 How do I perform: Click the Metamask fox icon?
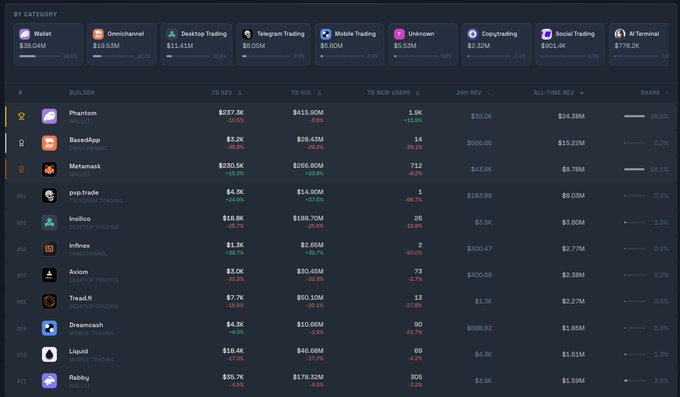click(49, 169)
